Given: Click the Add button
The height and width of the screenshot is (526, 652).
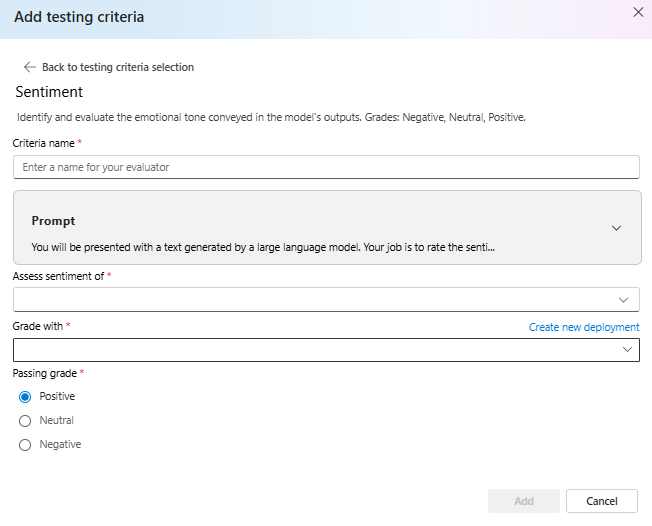Looking at the screenshot, I should [x=524, y=501].
